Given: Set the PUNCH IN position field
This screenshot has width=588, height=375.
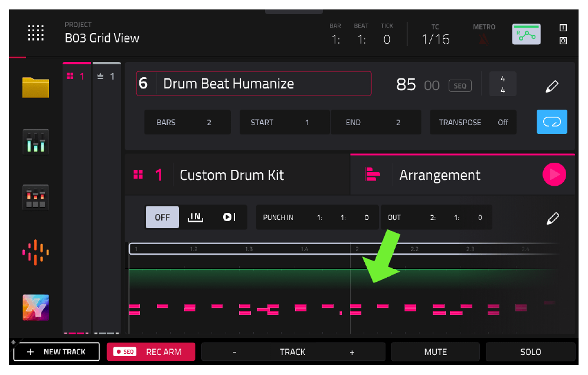Looking at the screenshot, I should click(318, 218).
